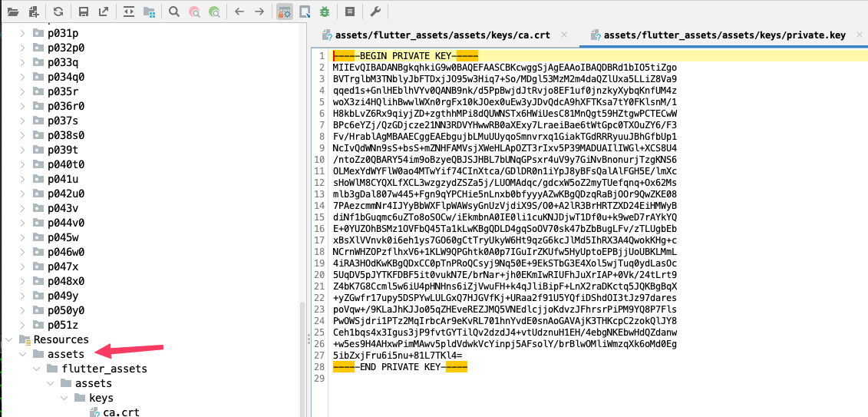
Task: Expand the p040t0 package chevron
Action: pos(22,164)
